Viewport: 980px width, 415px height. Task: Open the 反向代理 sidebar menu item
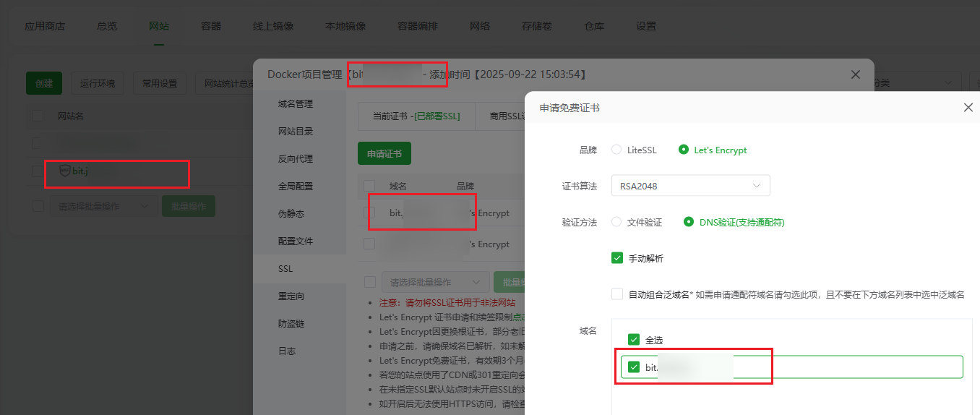tap(296, 158)
